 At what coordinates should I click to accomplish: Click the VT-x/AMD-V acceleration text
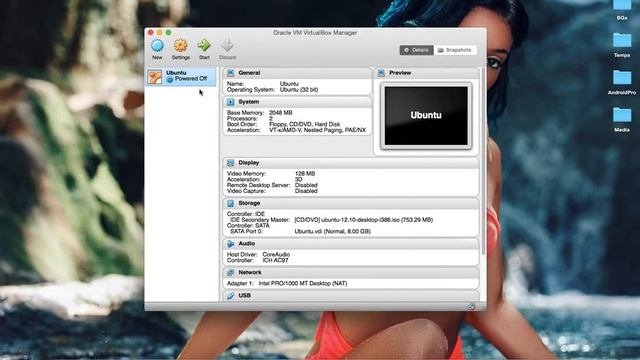point(318,130)
